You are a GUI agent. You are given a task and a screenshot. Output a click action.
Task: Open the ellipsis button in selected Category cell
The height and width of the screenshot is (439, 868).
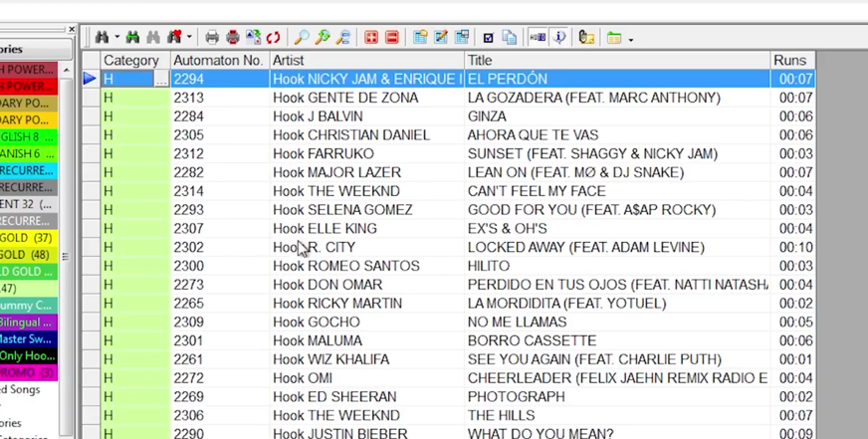coord(161,80)
